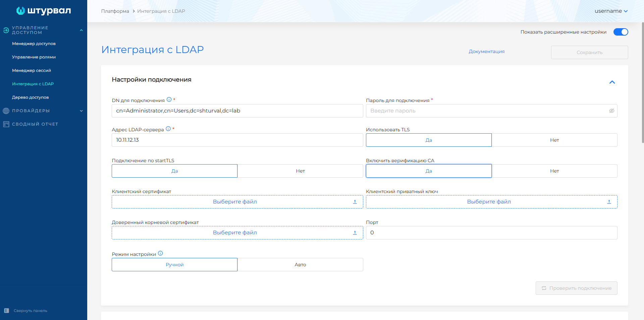Click the Свернуть панель sidebar icon
The width and height of the screenshot is (644, 320).
click(x=6, y=311)
